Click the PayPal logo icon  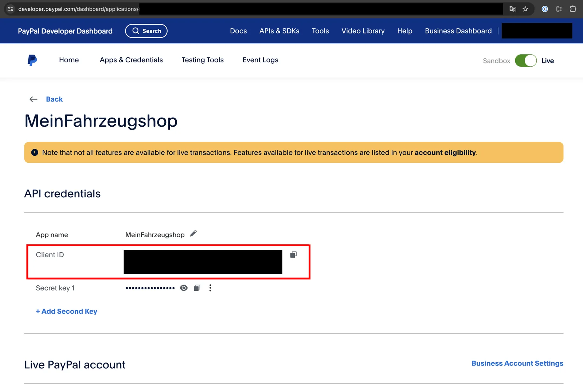[x=32, y=60]
